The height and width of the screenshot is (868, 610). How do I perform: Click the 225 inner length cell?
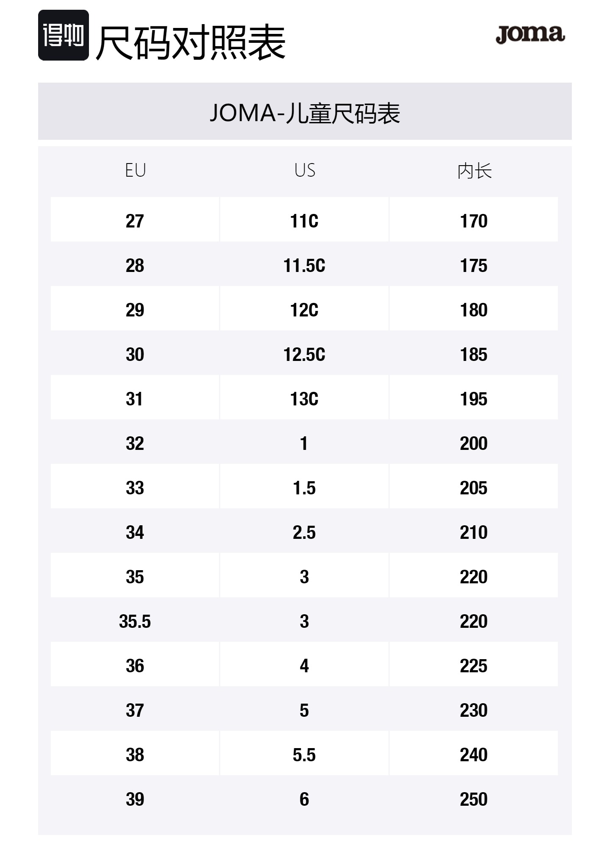(x=474, y=666)
